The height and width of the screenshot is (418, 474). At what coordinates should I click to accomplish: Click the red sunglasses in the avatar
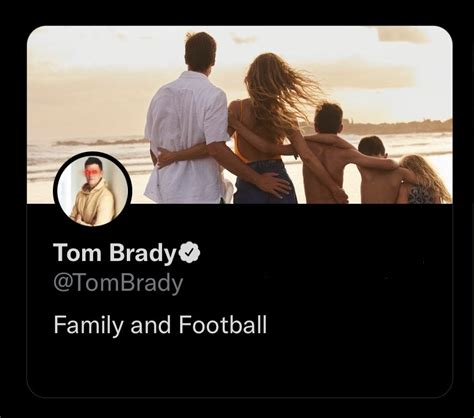click(91, 172)
